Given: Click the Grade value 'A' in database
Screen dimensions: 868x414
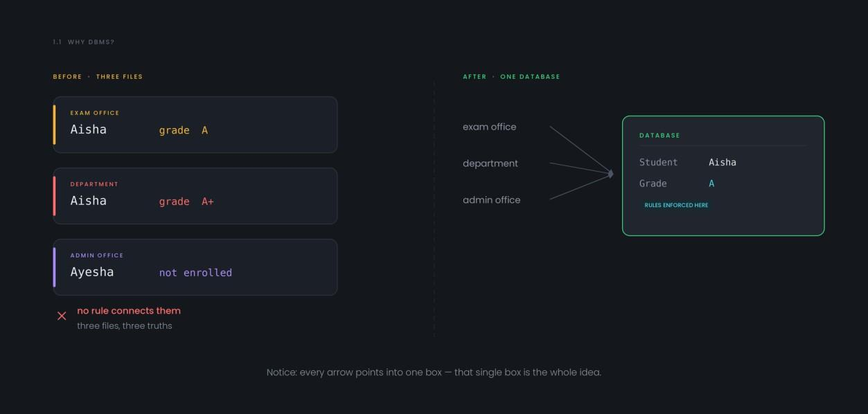Looking at the screenshot, I should click(711, 183).
